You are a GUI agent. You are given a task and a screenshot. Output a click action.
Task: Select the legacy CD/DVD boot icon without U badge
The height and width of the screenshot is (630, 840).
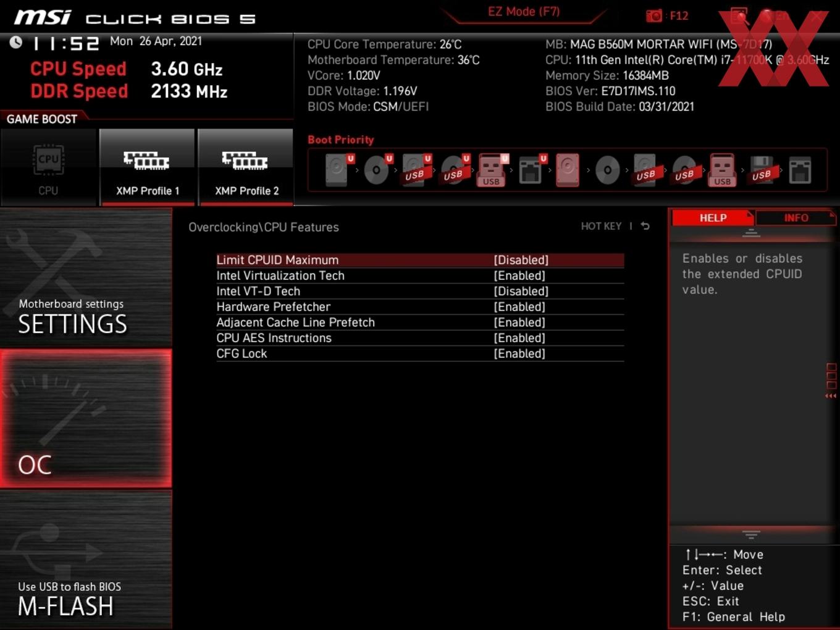click(607, 170)
